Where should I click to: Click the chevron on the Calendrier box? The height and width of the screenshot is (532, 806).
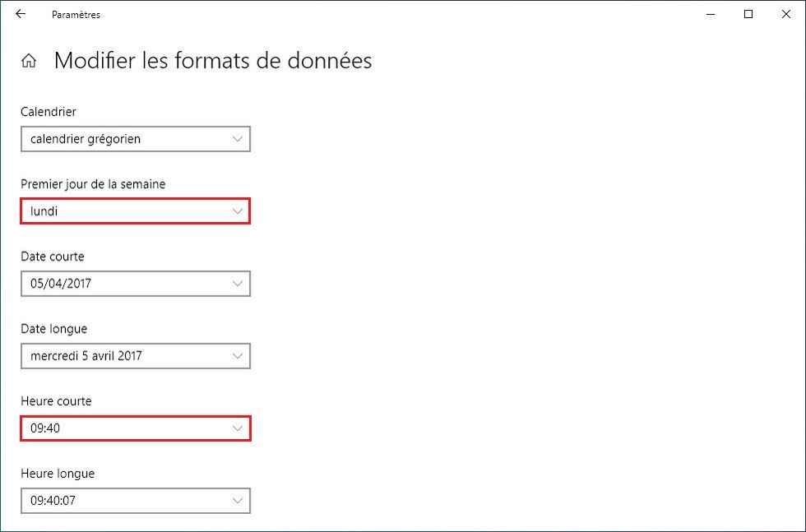click(239, 139)
